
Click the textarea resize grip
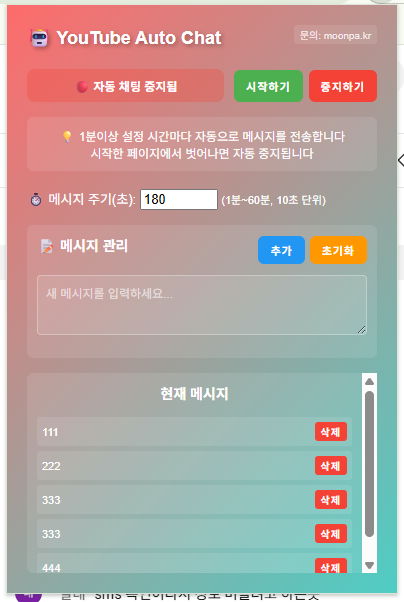tap(361, 329)
